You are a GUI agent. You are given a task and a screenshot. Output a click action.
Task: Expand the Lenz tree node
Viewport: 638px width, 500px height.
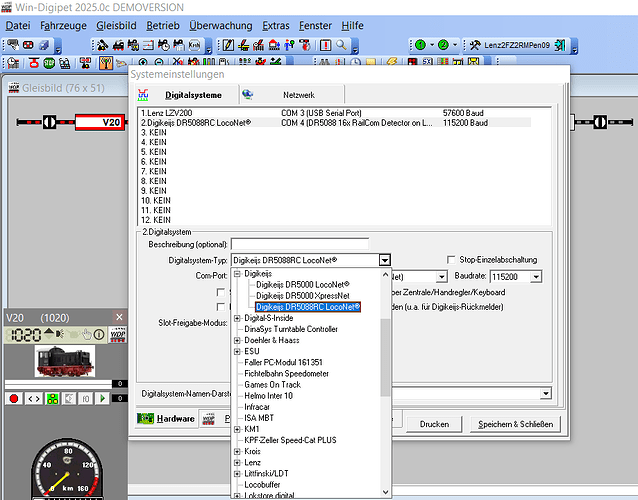point(237,463)
